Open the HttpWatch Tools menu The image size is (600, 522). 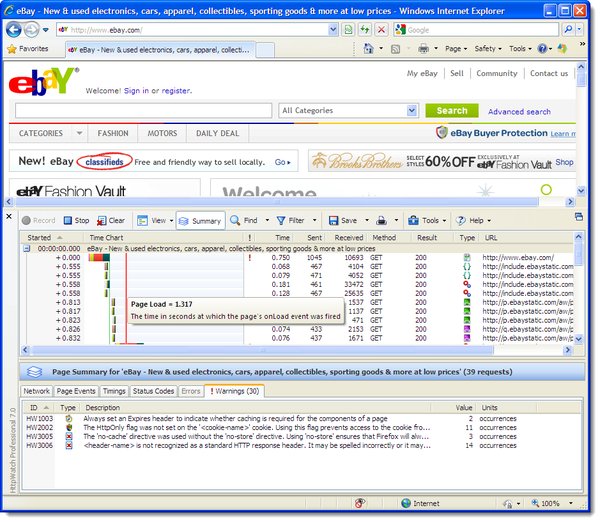click(427, 220)
